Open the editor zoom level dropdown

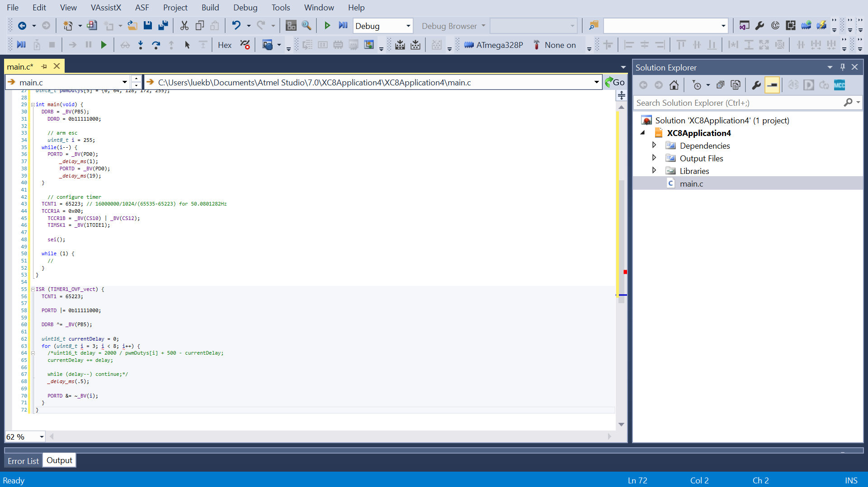42,437
